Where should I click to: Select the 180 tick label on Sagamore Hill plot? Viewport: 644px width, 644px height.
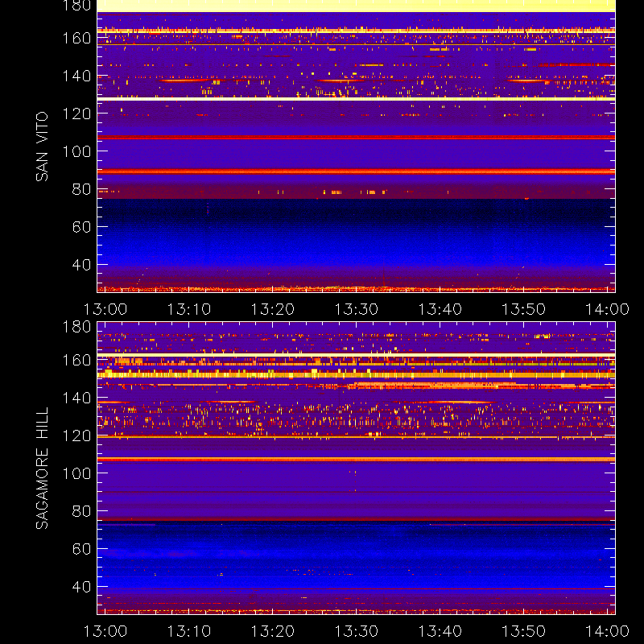pyautogui.click(x=76, y=328)
